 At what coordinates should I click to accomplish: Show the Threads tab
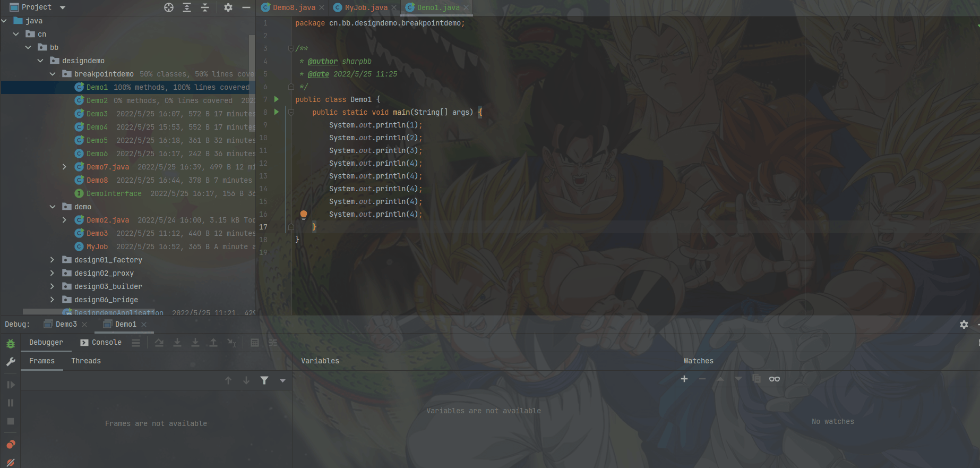point(86,361)
